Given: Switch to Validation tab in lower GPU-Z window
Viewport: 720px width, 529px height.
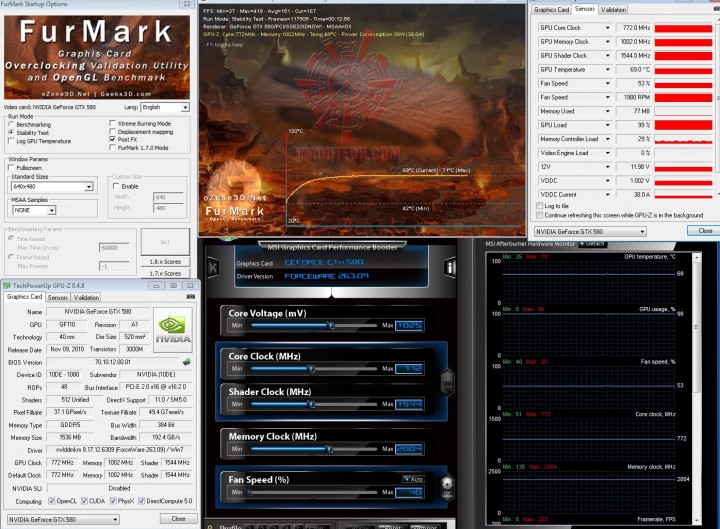Looking at the screenshot, I should 86,298.
